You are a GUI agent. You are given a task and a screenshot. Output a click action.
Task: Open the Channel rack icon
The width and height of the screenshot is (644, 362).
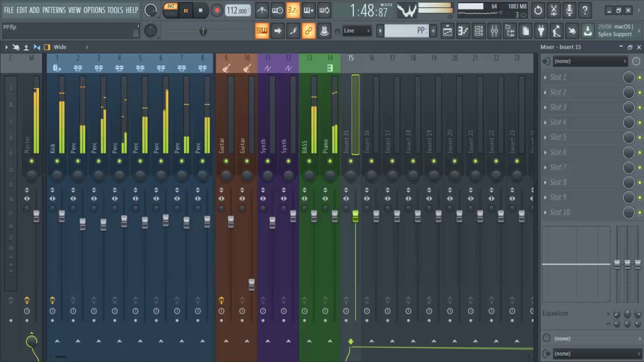click(478, 31)
